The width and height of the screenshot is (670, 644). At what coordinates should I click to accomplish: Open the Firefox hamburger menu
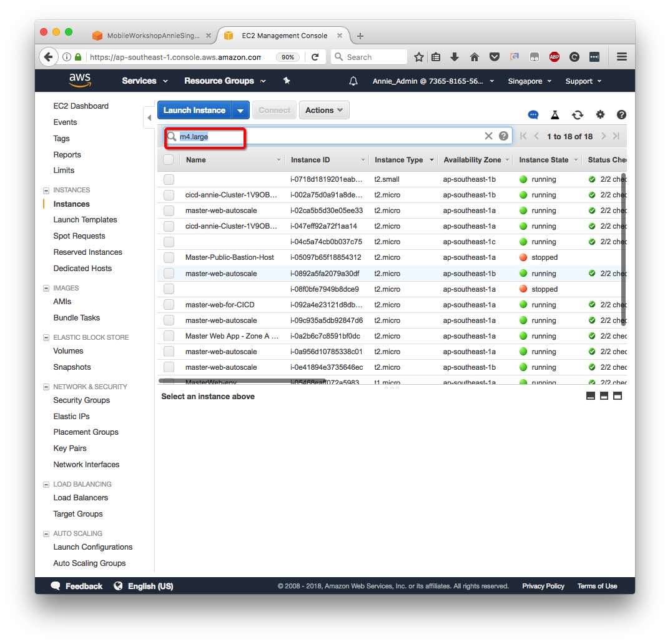[622, 57]
